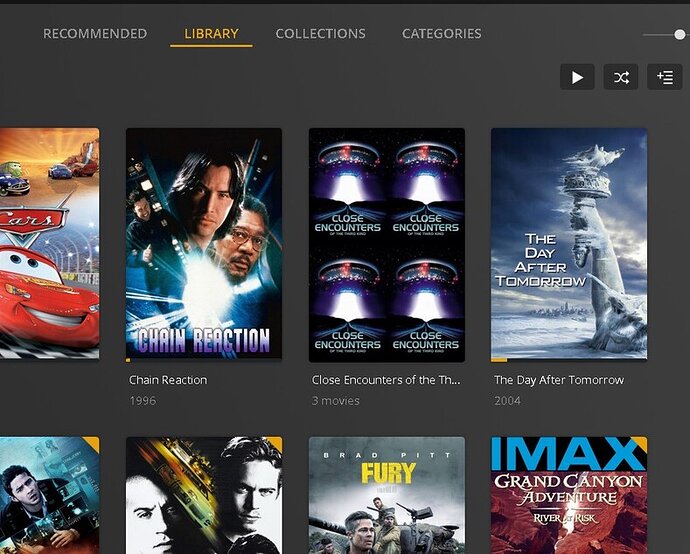Select the Library tab
This screenshot has width=690, height=554.
click(x=211, y=34)
